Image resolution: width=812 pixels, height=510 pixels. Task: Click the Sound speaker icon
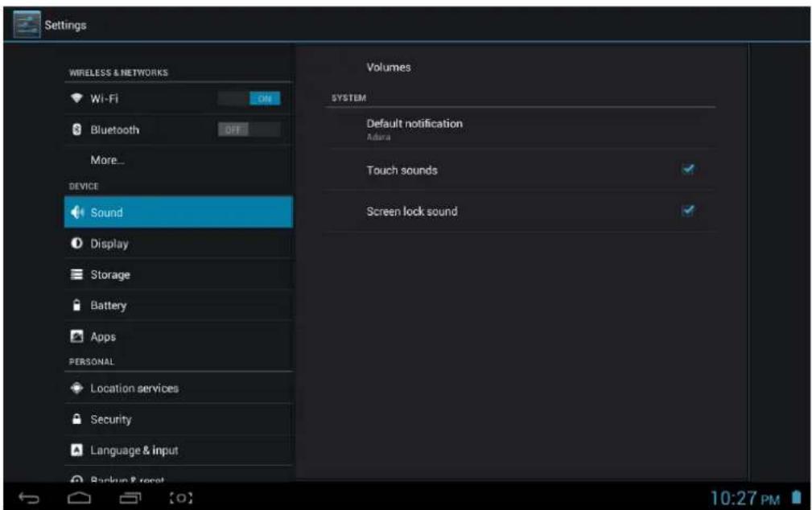point(77,212)
